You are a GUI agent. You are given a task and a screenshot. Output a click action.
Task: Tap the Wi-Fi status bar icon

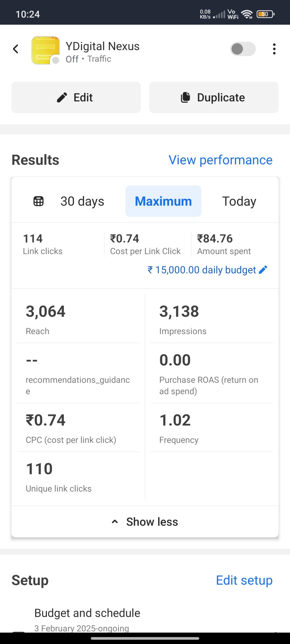247,14
